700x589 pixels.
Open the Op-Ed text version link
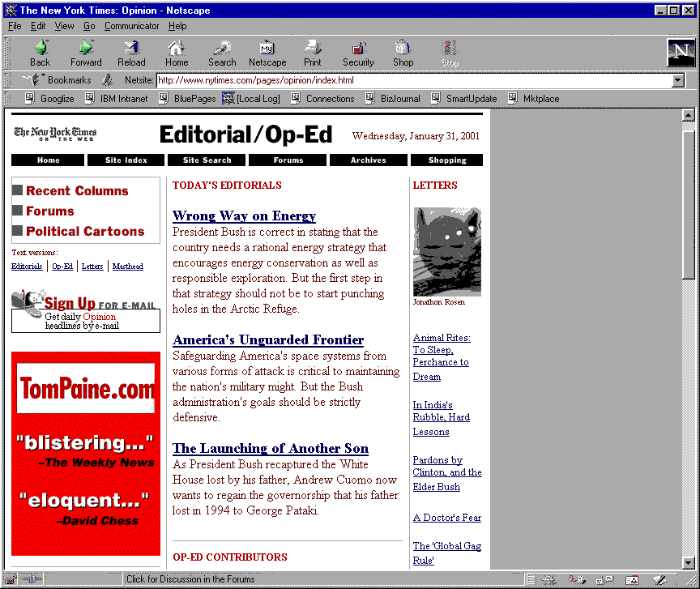pos(62,267)
